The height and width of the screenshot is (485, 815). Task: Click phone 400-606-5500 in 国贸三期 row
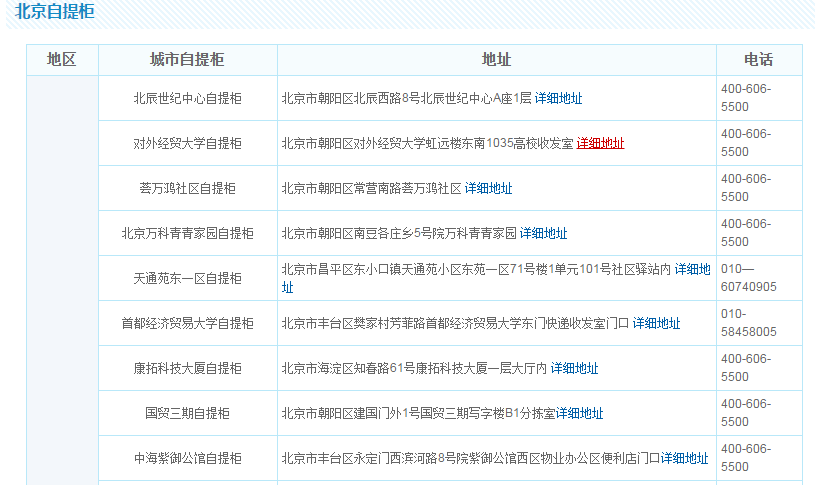point(746,413)
